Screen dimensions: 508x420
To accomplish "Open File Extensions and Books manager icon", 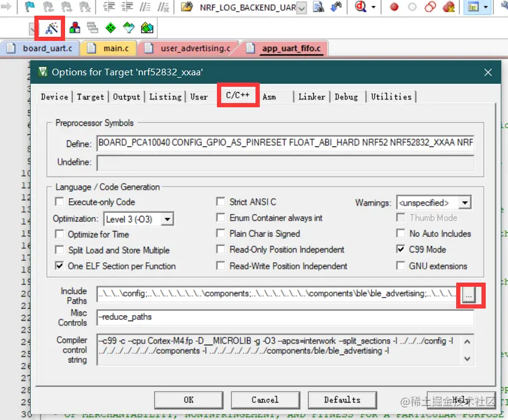I will [75, 28].
